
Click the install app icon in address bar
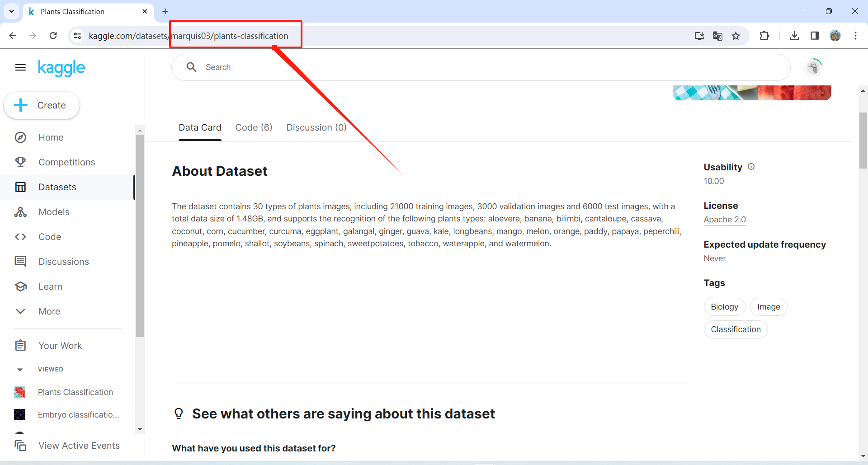click(x=699, y=36)
